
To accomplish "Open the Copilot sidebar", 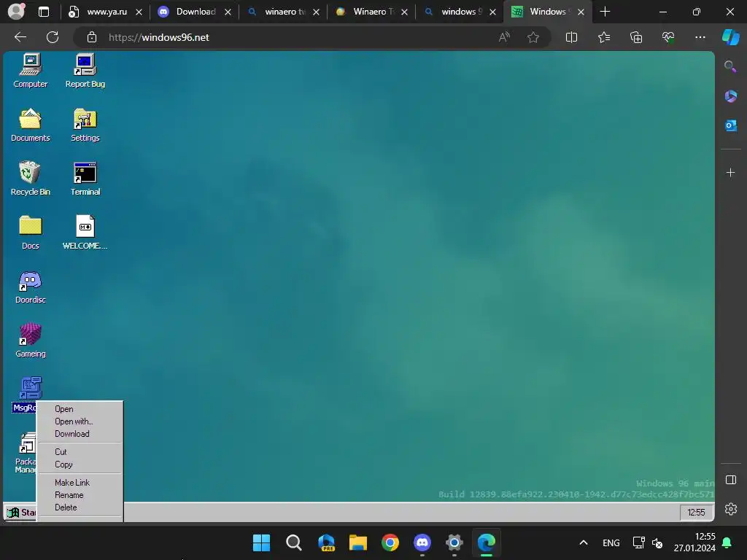I will [x=731, y=37].
